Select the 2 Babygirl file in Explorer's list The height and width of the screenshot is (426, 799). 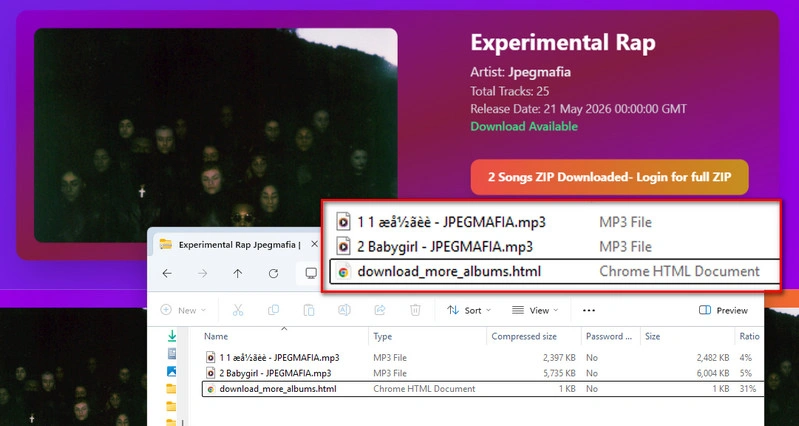pyautogui.click(x=275, y=373)
